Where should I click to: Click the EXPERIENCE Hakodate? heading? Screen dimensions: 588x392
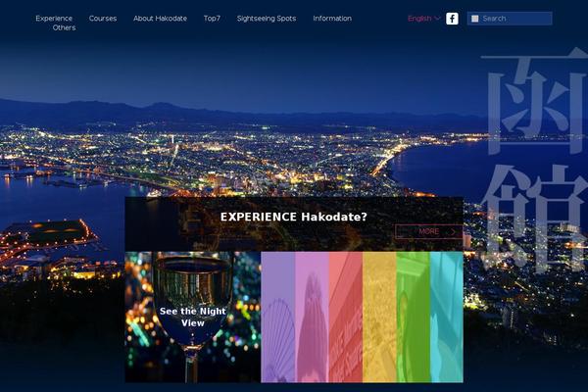click(x=294, y=217)
